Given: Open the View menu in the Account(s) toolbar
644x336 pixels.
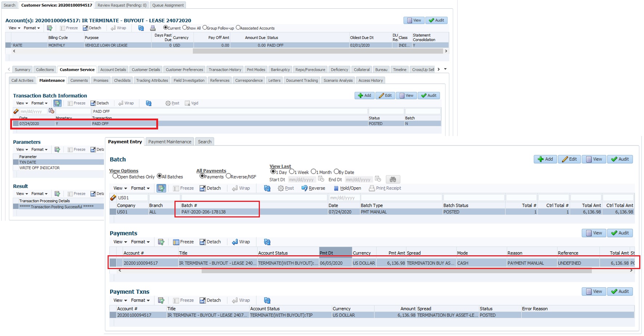Looking at the screenshot, I should click(14, 28).
